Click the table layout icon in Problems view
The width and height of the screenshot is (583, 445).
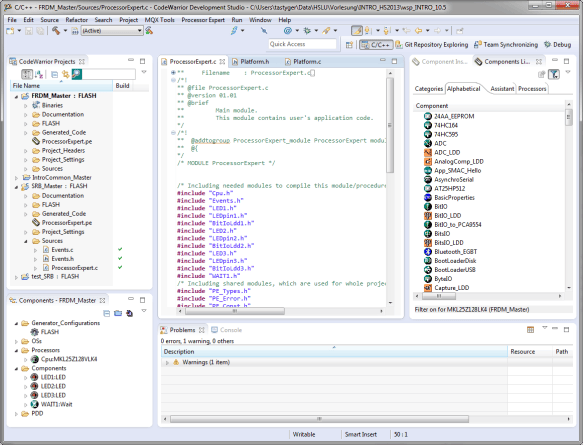pyautogui.click(x=531, y=330)
